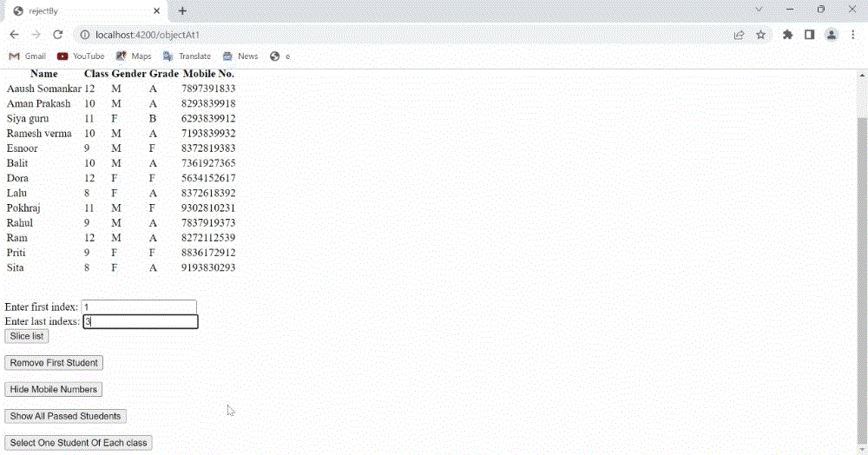Viewport: 868px width, 455px height.
Task: Open the News bookmark
Action: point(240,56)
